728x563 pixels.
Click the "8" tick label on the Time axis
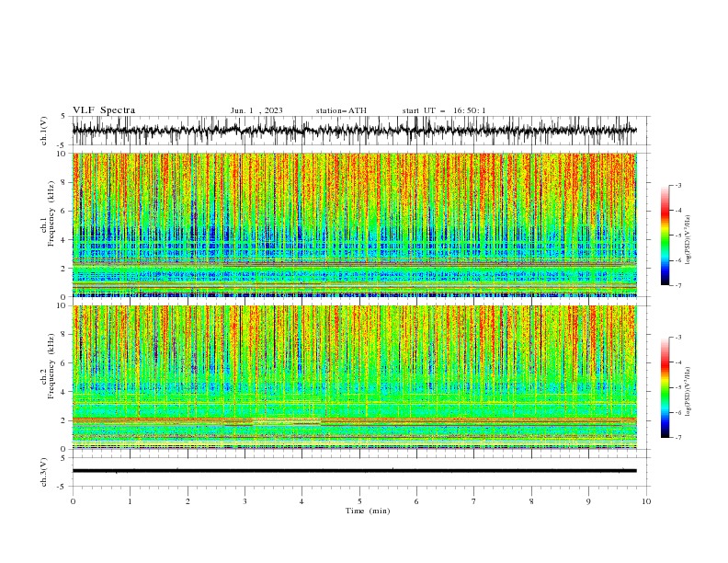coord(531,501)
